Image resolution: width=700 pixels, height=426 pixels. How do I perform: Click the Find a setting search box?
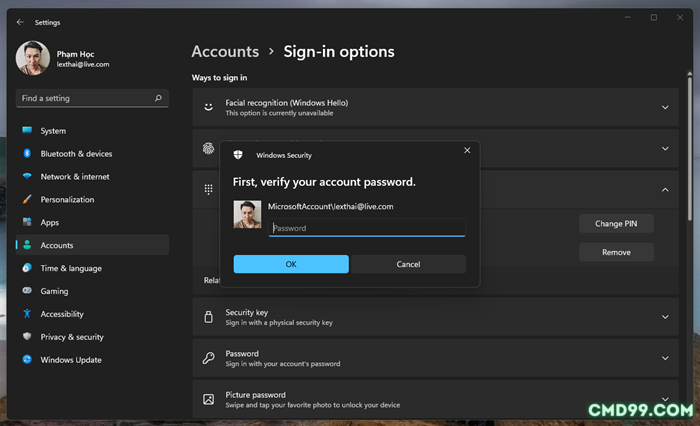click(x=92, y=98)
